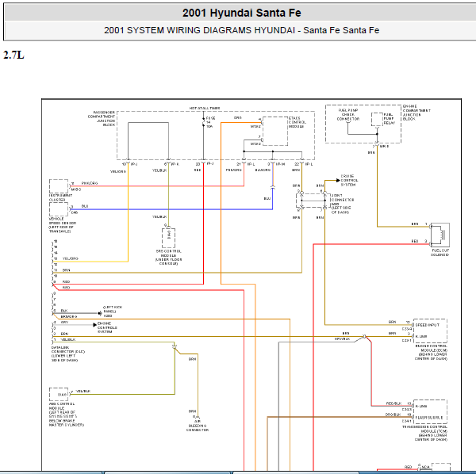Click the left kick panel ground symbol
476x474 pixels.
pos(100,313)
